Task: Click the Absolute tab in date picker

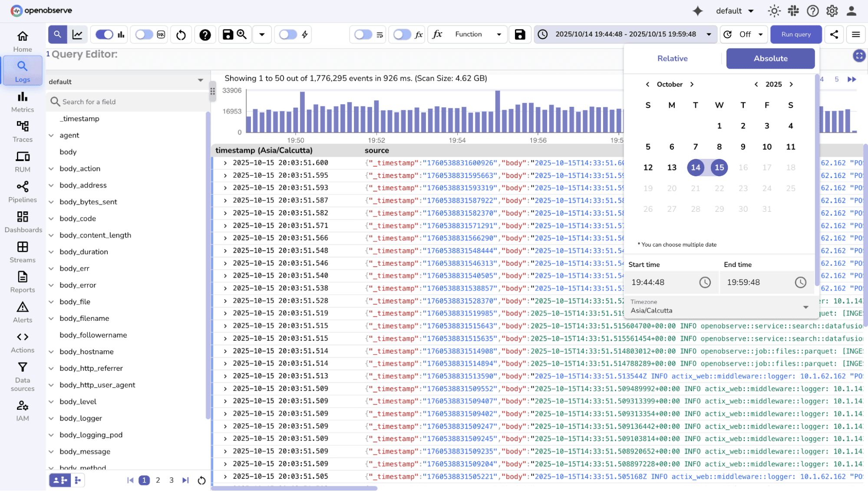Action: pyautogui.click(x=770, y=58)
